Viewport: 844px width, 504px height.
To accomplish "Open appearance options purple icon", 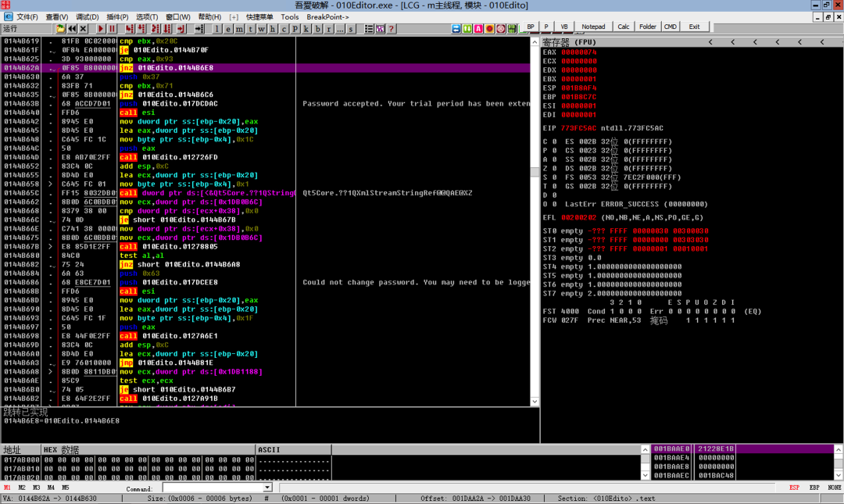I will 380,29.
